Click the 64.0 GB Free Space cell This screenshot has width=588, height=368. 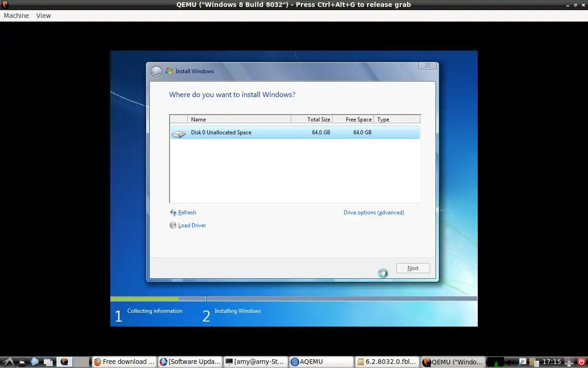(x=362, y=132)
